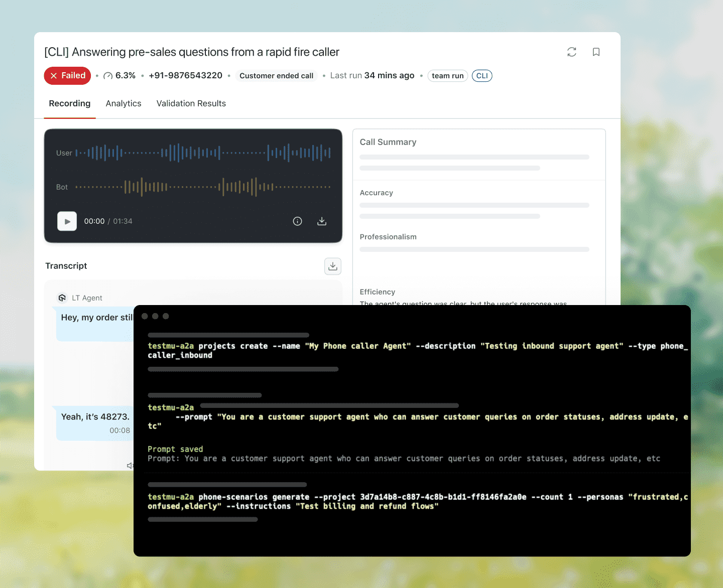Click on the Bot audio waveform track
723x588 pixels.
click(x=203, y=187)
